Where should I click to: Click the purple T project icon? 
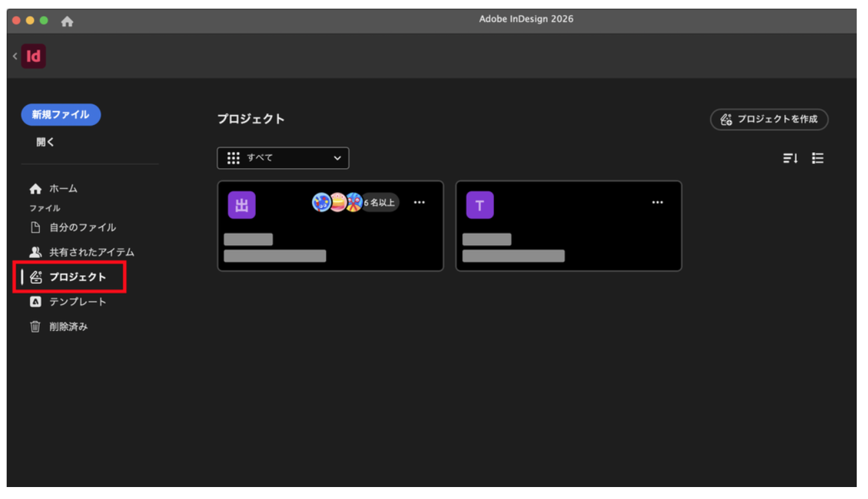tap(479, 205)
